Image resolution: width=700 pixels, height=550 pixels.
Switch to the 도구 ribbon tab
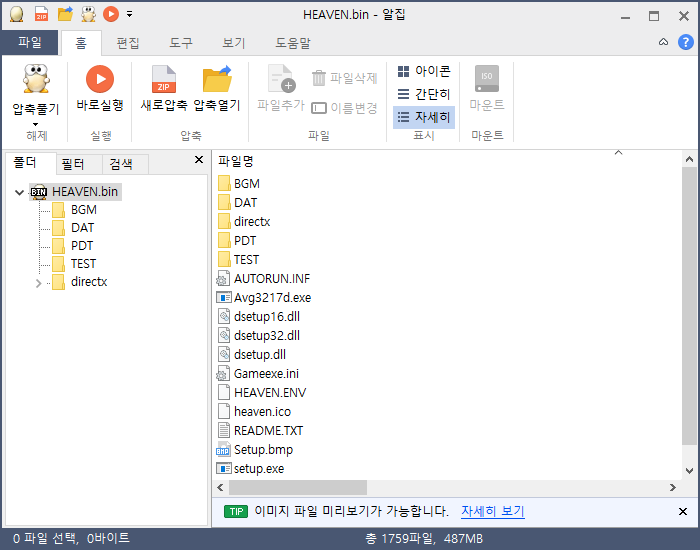click(181, 43)
